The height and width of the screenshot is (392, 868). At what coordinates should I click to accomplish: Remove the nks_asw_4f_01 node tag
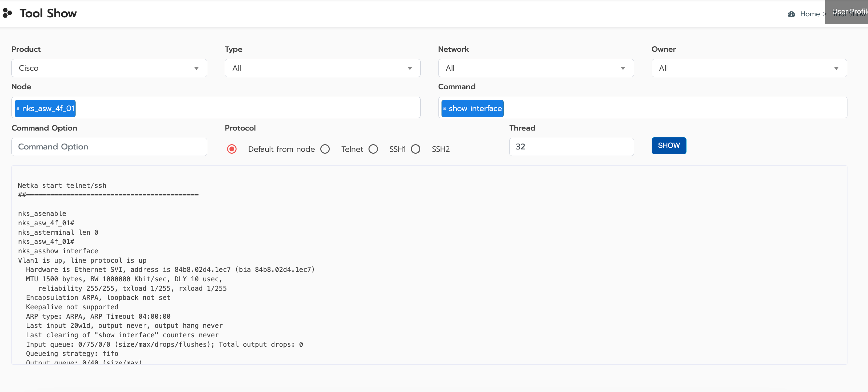pos(18,108)
